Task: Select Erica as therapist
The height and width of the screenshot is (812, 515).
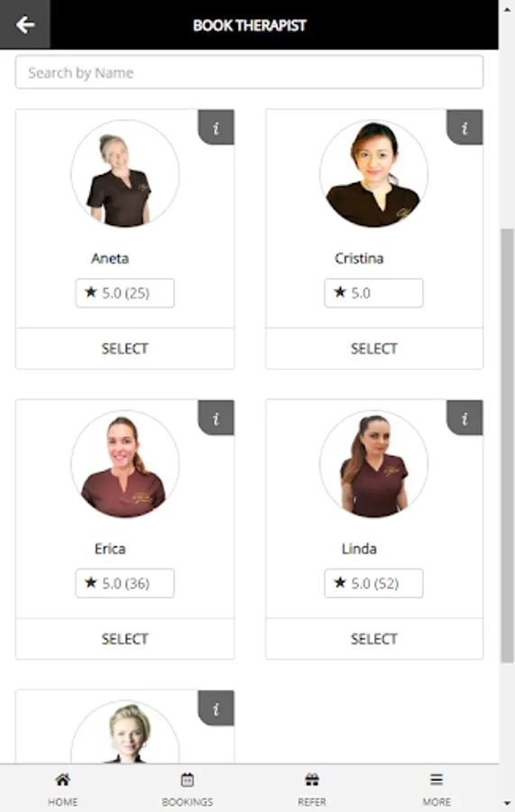Action: pos(124,639)
